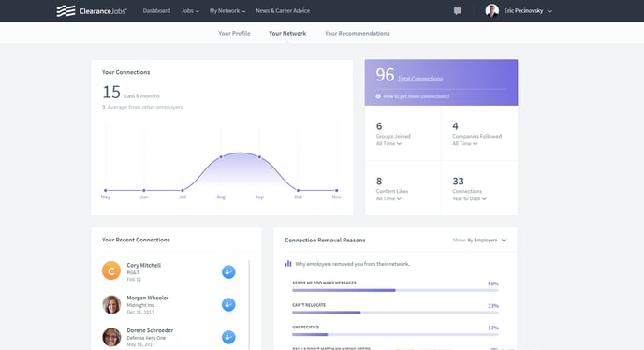Viewport: 644px width, 350px height.
Task: Open the Total Connections link
Action: pyautogui.click(x=420, y=79)
